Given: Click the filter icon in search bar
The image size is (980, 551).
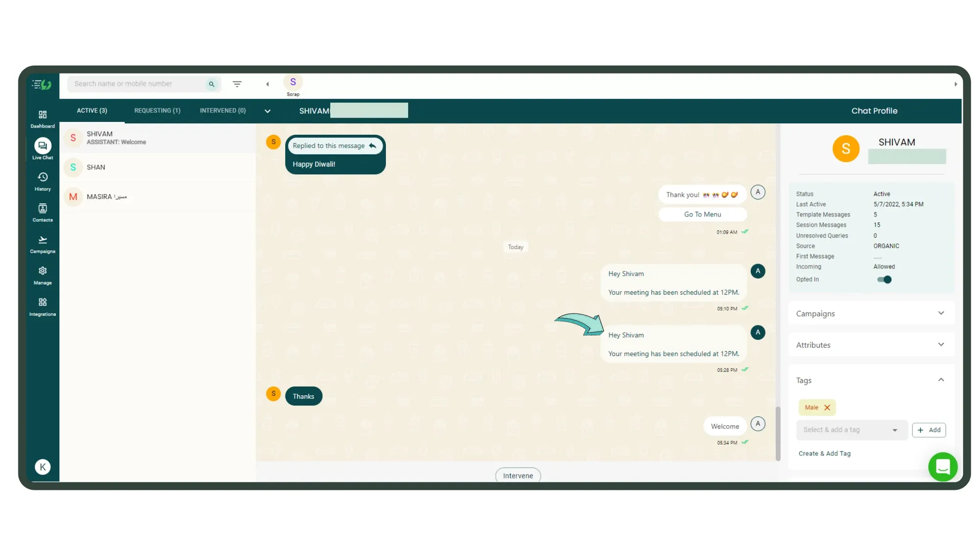Looking at the screenshot, I should pyautogui.click(x=237, y=83).
